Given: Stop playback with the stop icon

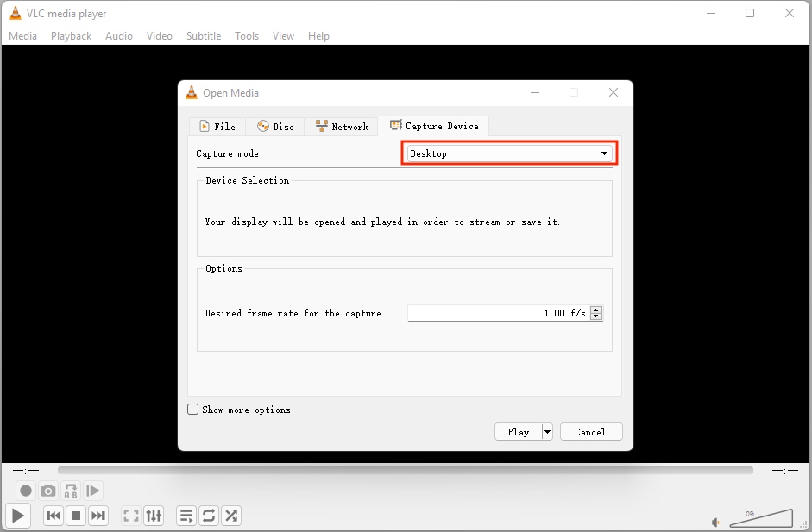Looking at the screenshot, I should pos(76,516).
